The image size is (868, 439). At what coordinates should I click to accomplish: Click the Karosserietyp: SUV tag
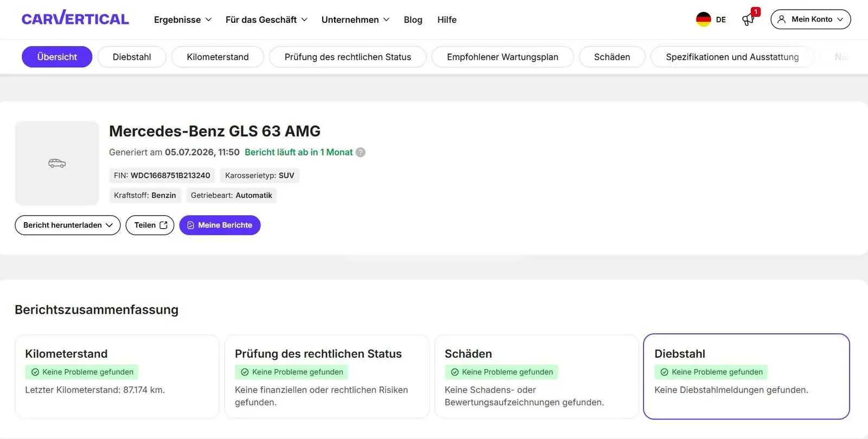pyautogui.click(x=259, y=176)
